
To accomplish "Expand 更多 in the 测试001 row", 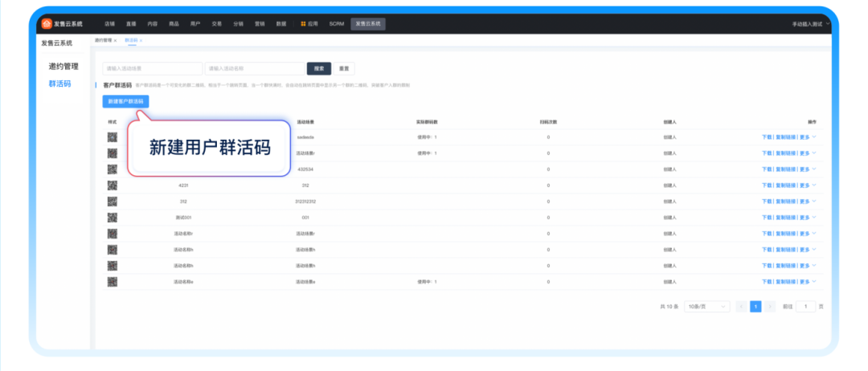I will coord(808,218).
